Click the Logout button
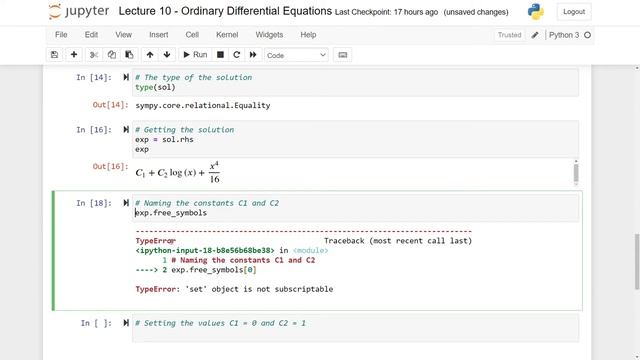 tap(574, 12)
